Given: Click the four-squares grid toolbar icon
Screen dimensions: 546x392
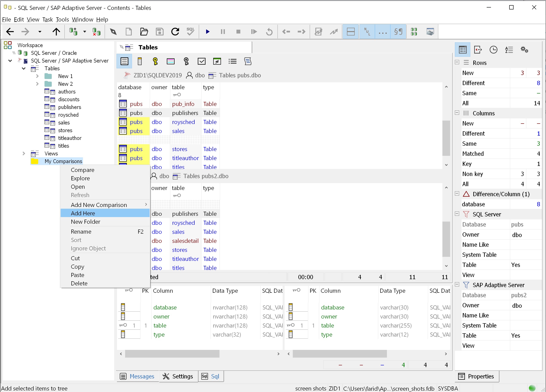Looking at the screenshot, I should click(x=414, y=32).
